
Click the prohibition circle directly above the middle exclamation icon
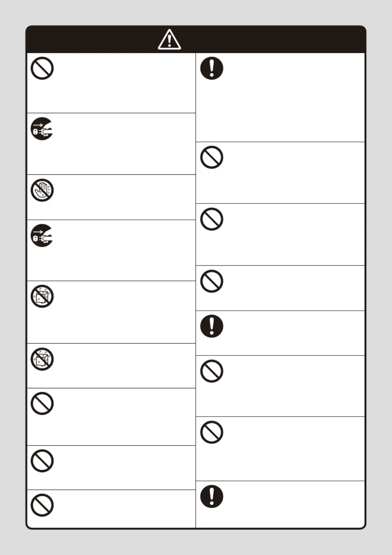coord(212,281)
